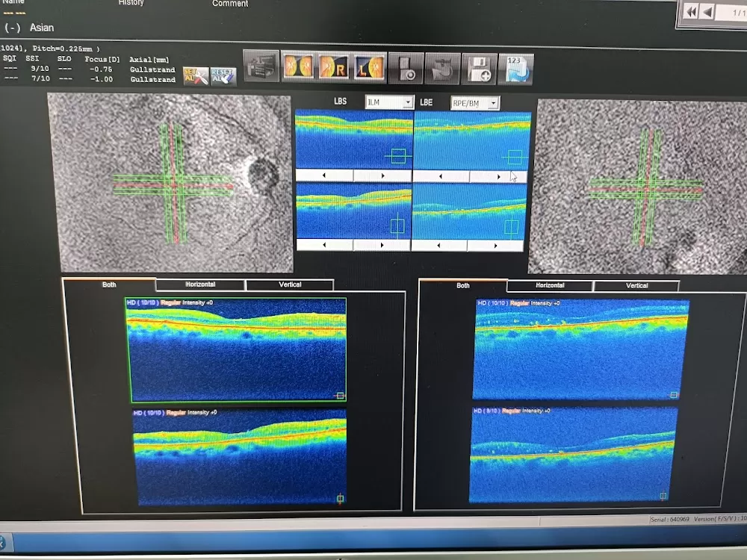Click scan-direction marker on lower left-panel B-scan
The height and width of the screenshot is (560, 747).
pos(340,499)
